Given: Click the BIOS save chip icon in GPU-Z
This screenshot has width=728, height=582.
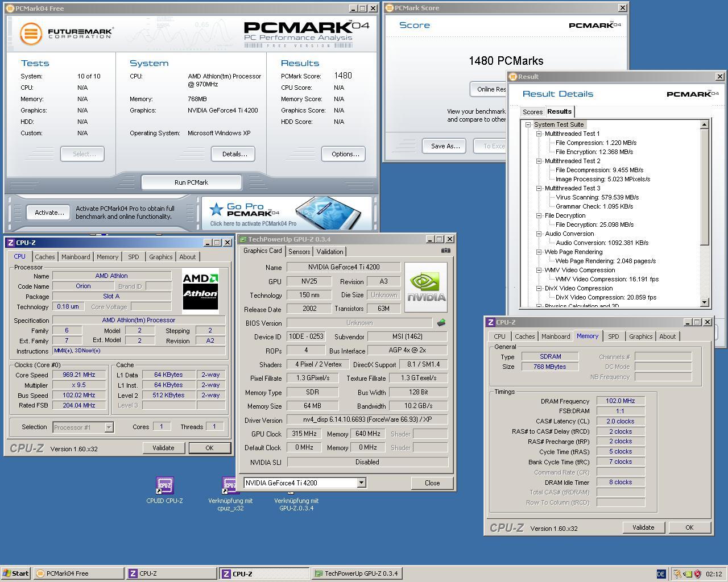Looking at the screenshot, I should click(x=441, y=323).
